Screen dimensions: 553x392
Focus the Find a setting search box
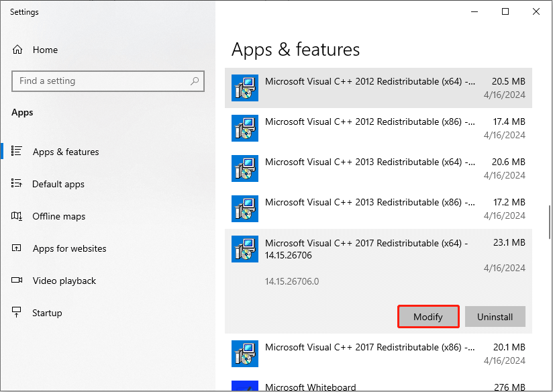(x=108, y=81)
